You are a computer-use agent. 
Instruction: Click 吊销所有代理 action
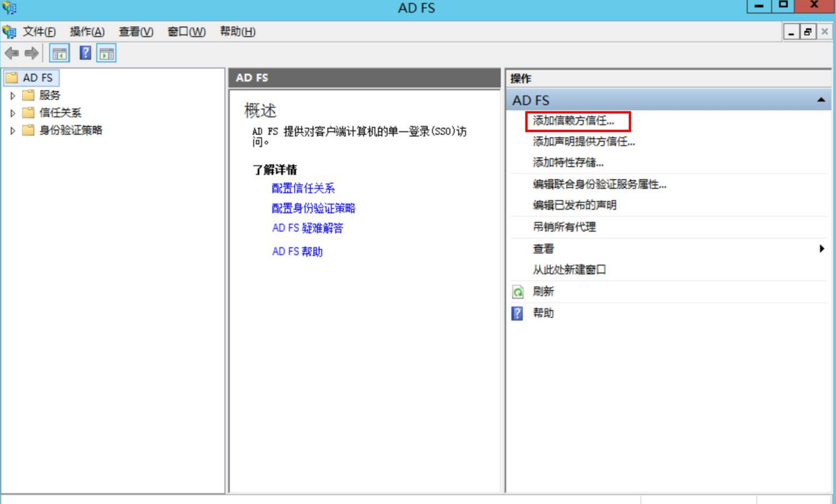point(564,227)
